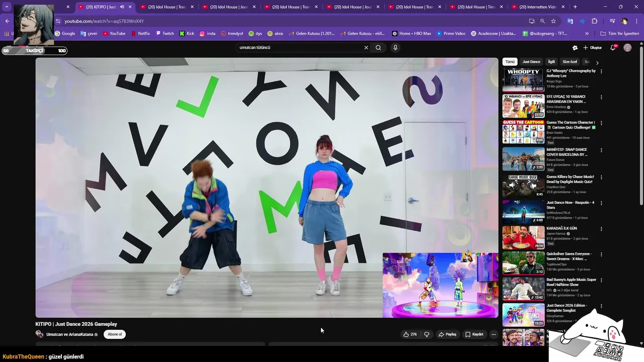644x362 pixels.
Task: Open browser zoom magnifier in address bar
Action: (x=542, y=21)
